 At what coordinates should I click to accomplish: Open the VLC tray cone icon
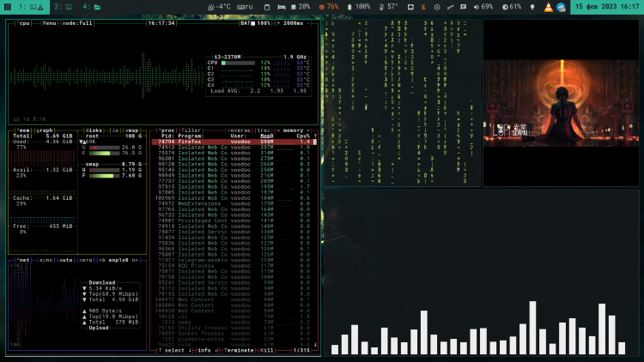pos(549,7)
